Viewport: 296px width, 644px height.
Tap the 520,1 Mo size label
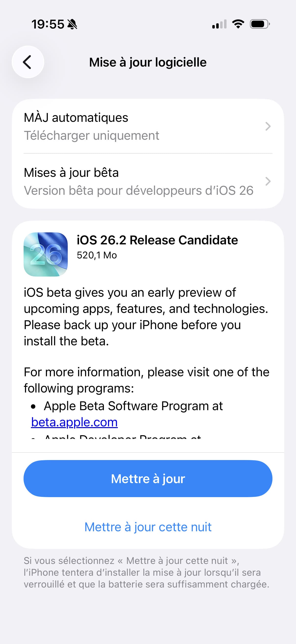(x=97, y=255)
